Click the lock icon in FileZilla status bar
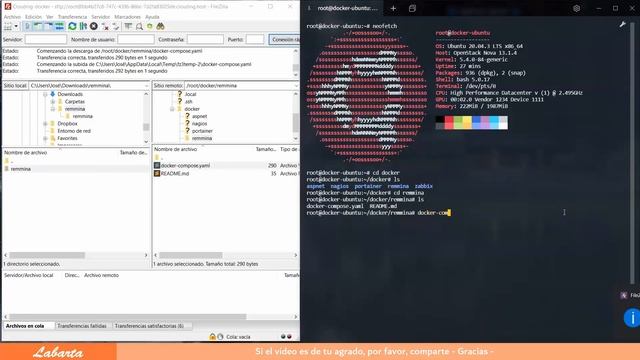Screen dimensions: 640x360 (x=212, y=337)
